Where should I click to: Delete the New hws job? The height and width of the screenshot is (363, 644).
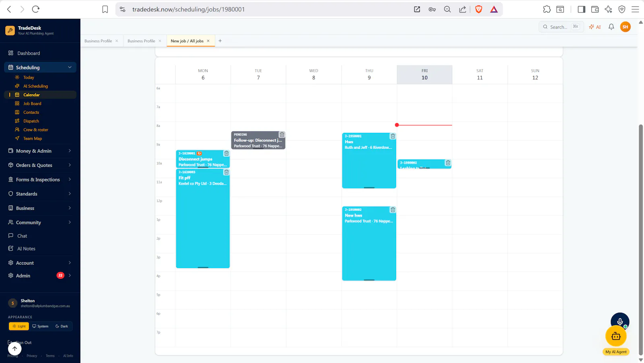pyautogui.click(x=393, y=210)
